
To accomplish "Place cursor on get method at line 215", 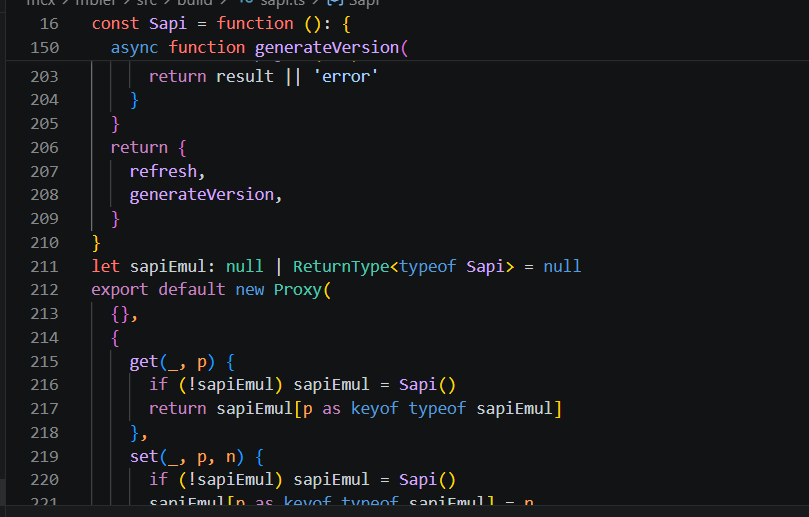I will coord(143,362).
